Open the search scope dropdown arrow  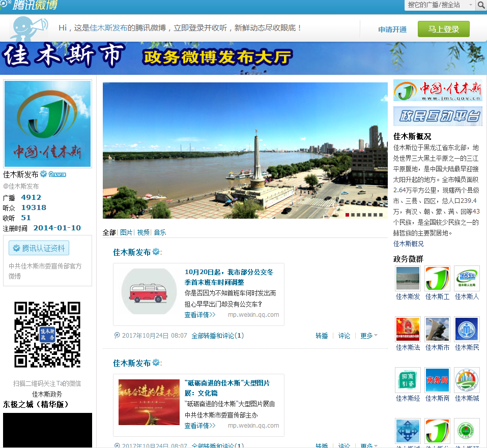coord(469,5)
